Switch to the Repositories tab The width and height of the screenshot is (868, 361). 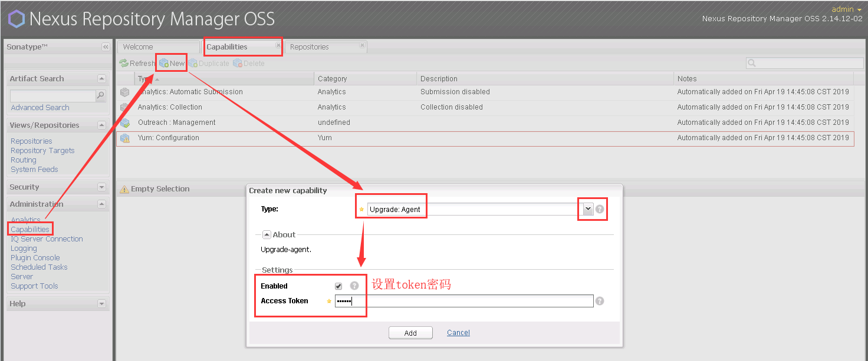pyautogui.click(x=326, y=47)
